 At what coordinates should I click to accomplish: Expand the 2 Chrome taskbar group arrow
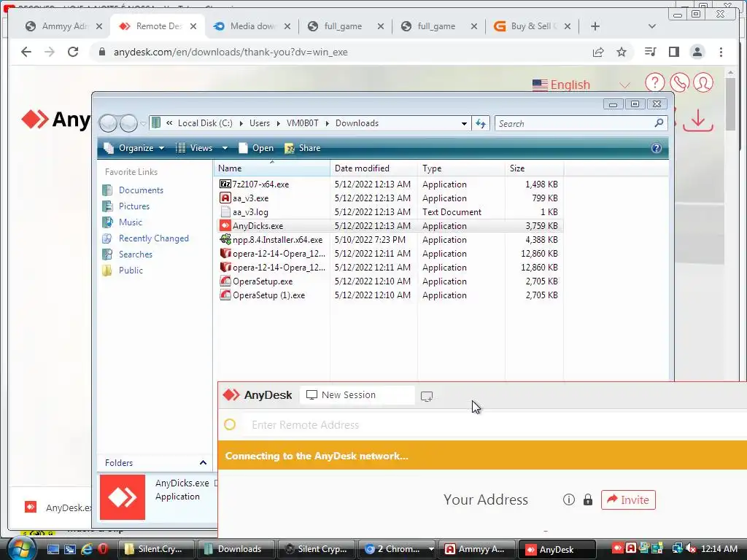tap(431, 549)
